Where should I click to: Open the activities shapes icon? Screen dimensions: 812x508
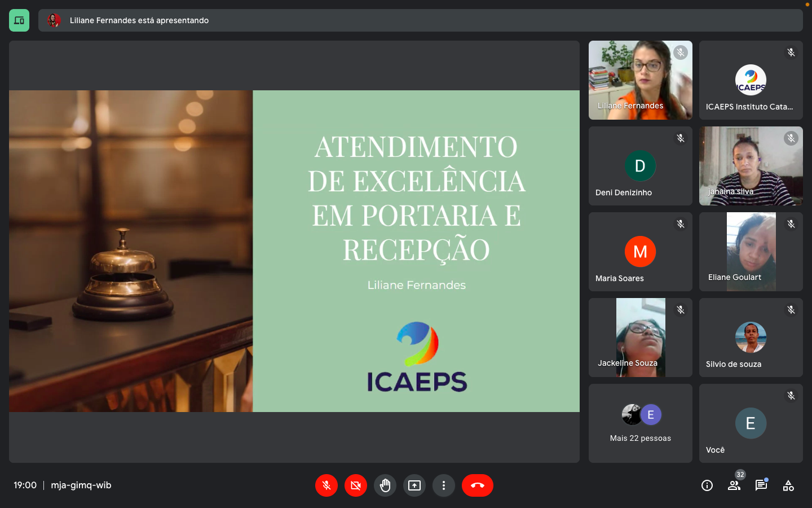click(788, 485)
